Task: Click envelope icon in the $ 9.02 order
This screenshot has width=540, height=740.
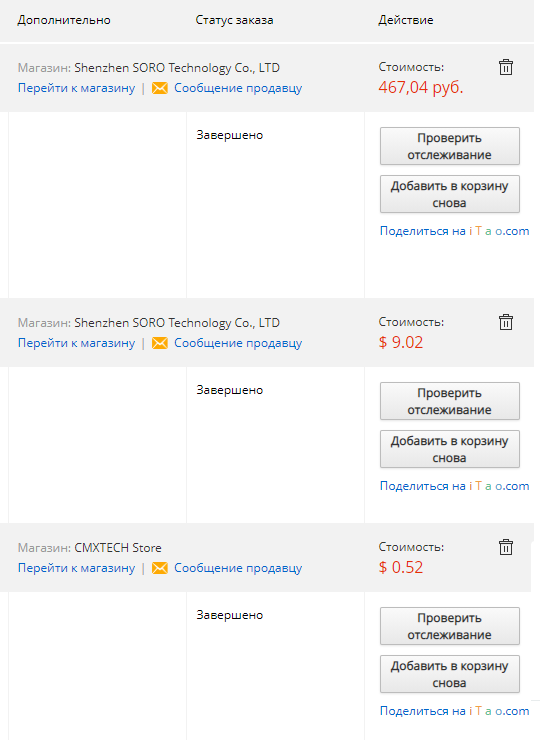Action: tap(160, 343)
